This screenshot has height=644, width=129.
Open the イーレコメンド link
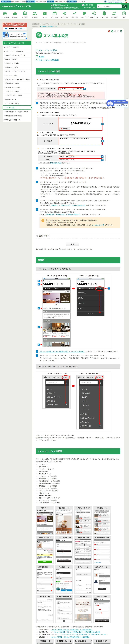[x=97, y=225]
